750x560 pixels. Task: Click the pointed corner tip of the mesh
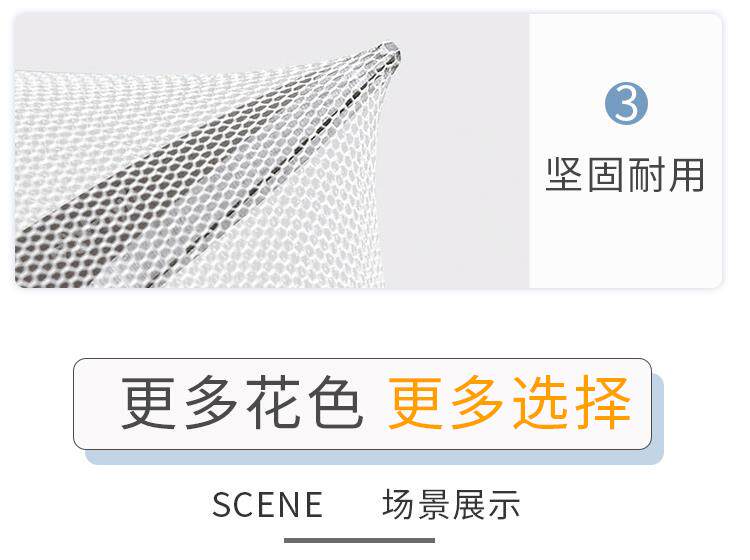click(390, 51)
